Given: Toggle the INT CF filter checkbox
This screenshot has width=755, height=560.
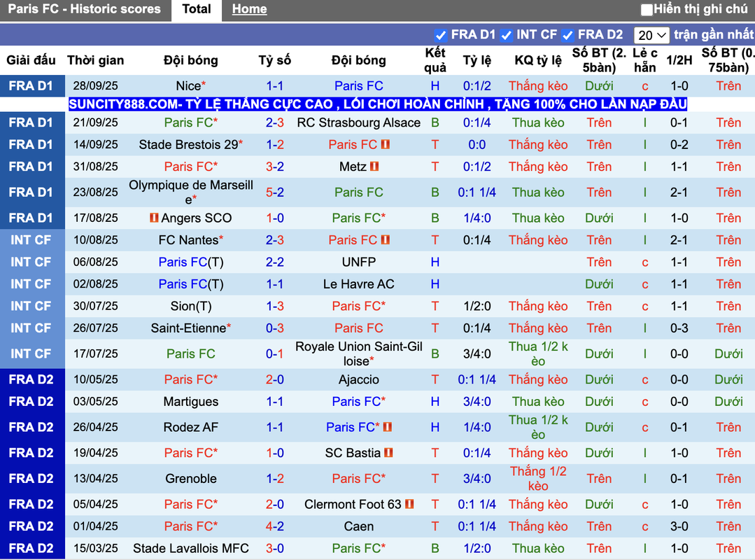Looking at the screenshot, I should [506, 35].
